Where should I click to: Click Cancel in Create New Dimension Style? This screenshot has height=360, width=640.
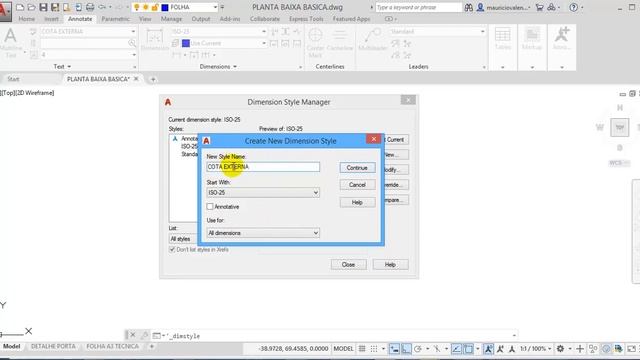coord(357,185)
